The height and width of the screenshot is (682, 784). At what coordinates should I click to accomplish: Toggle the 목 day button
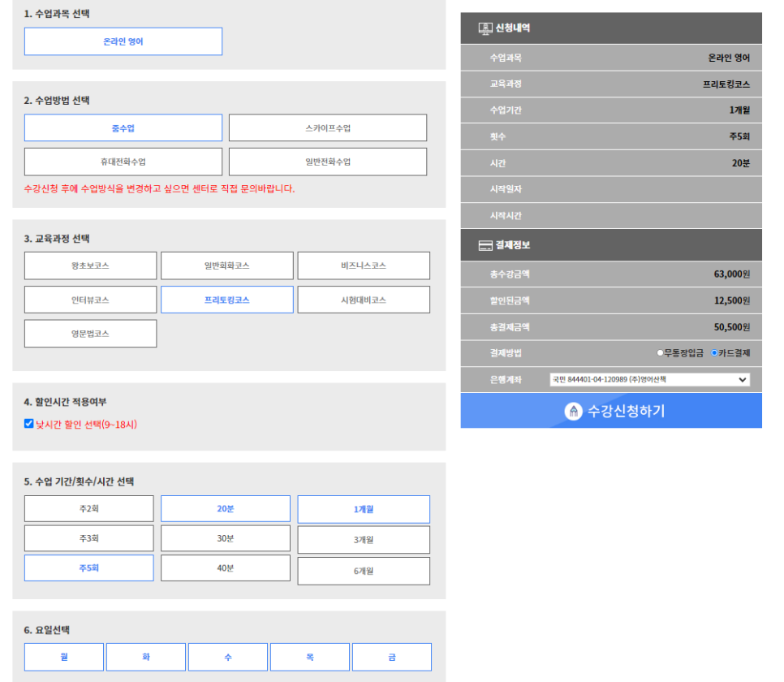pyautogui.click(x=310, y=657)
